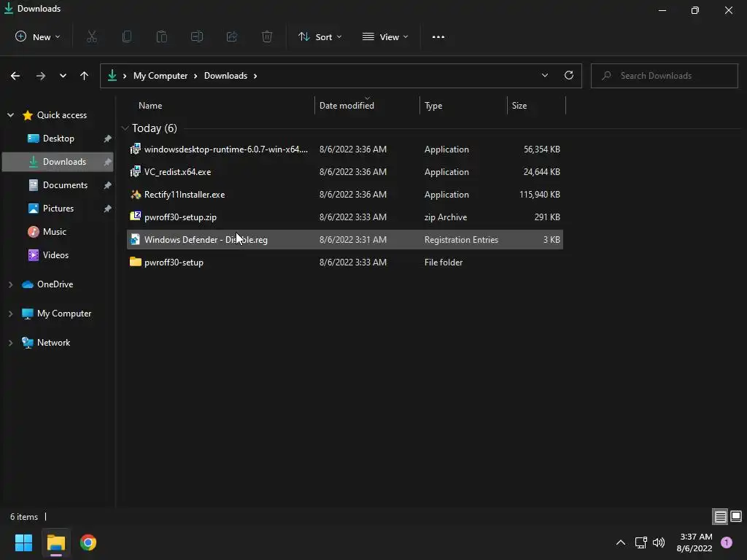
Task: Open the volume speaker tray icon
Action: [x=659, y=542]
